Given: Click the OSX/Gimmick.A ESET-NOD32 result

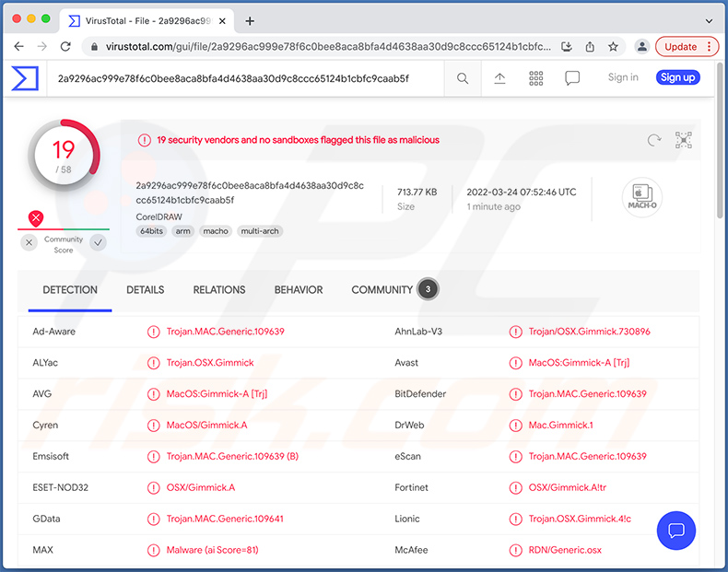Looking at the screenshot, I should point(201,487).
